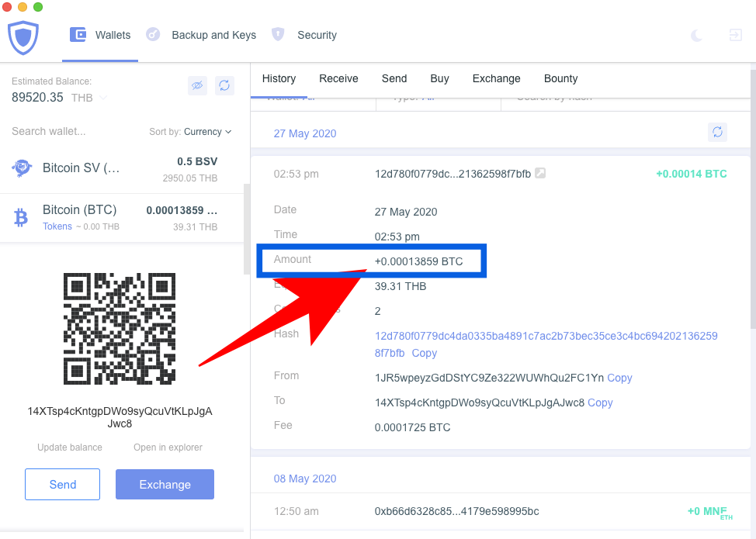Open the Wallets tab
The height and width of the screenshot is (539, 756).
[x=100, y=35]
